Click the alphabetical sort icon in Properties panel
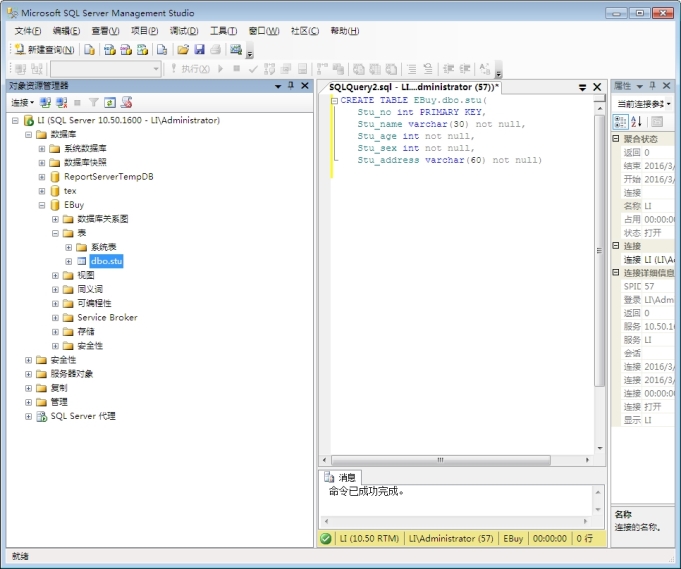 point(636,122)
